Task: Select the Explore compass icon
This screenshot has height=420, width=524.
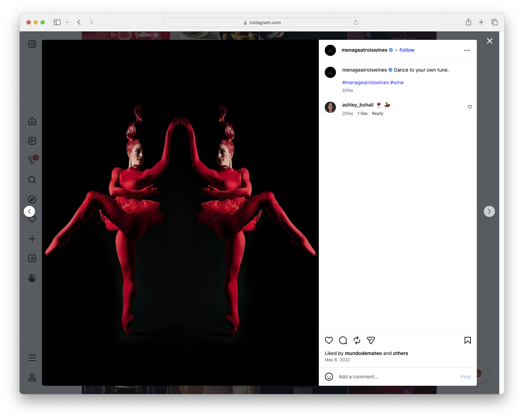Action: pos(32,199)
